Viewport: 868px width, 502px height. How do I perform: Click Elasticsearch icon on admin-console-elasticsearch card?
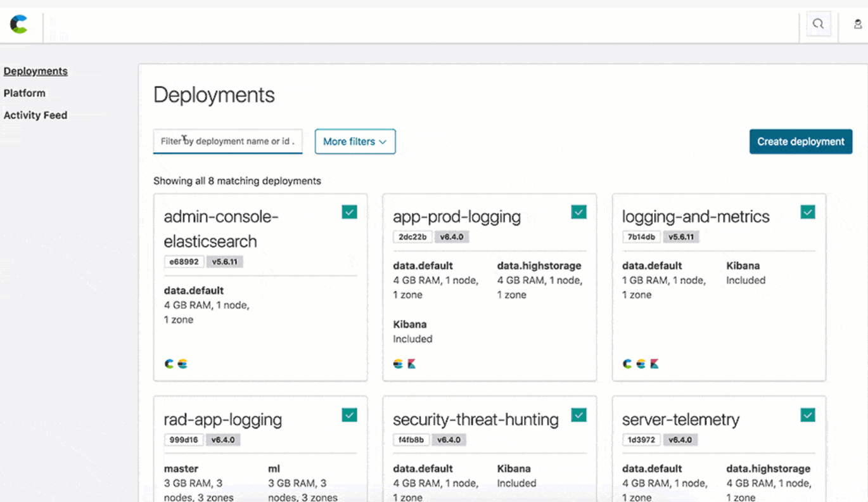point(182,364)
